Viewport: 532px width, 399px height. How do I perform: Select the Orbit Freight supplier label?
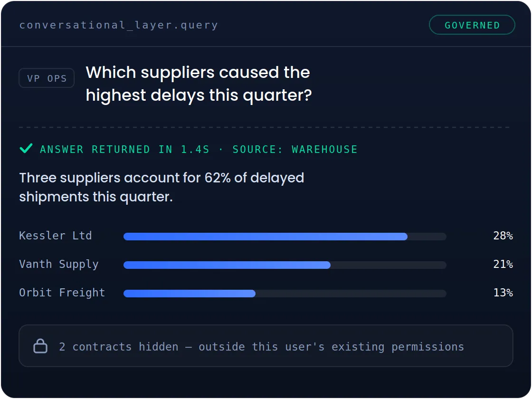[x=62, y=293]
